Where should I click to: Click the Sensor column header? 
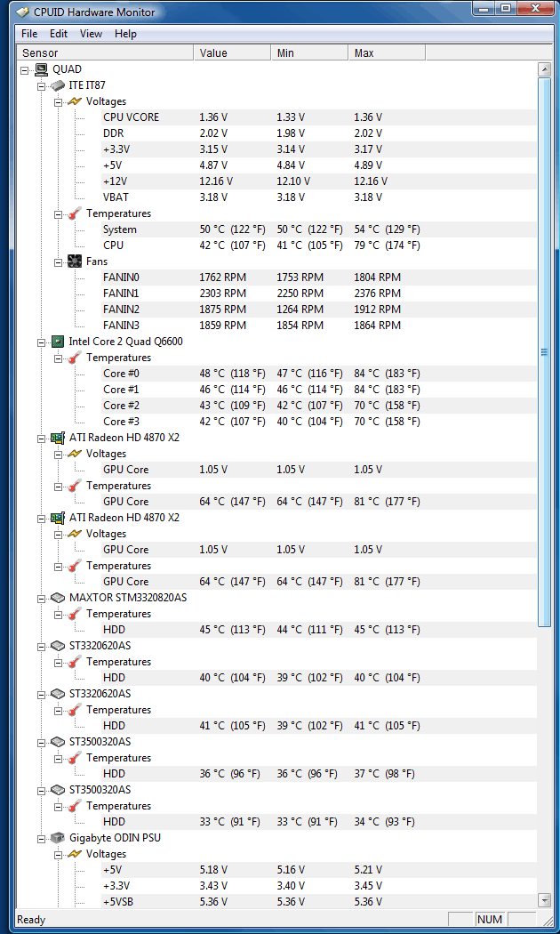(106, 53)
